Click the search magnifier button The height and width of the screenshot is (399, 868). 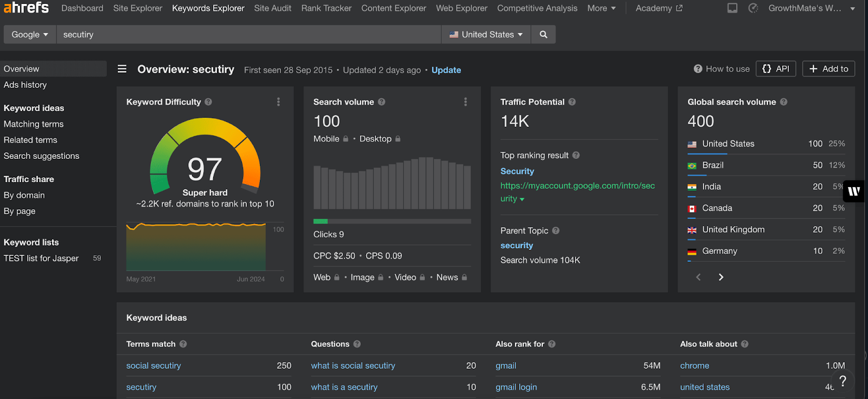point(543,35)
